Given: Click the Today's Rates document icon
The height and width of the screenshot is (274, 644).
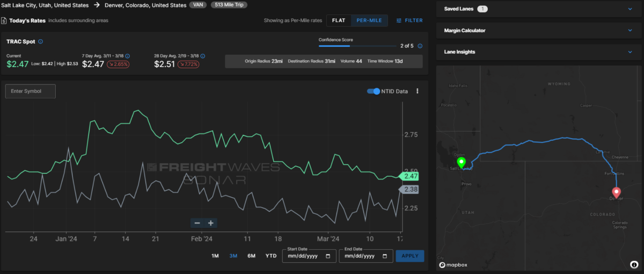Looking at the screenshot, I should (4, 20).
